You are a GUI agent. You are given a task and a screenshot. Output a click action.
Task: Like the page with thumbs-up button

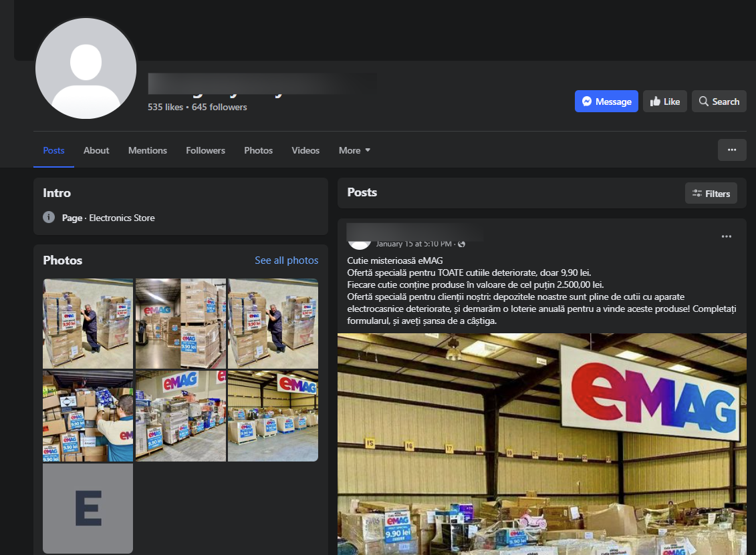(x=664, y=102)
